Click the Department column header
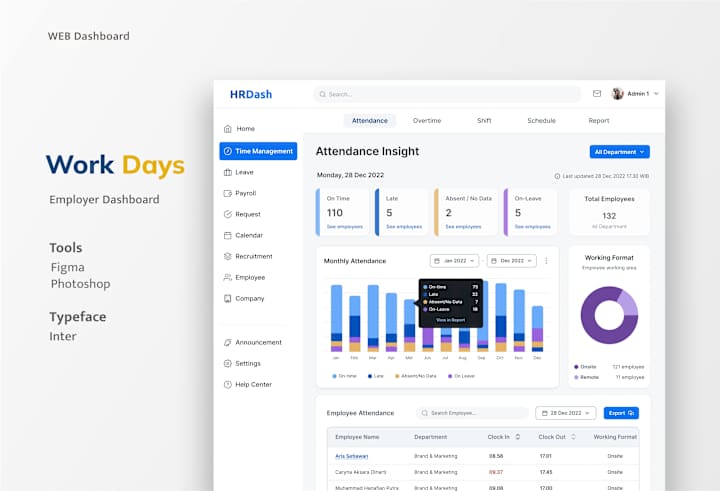 430,437
